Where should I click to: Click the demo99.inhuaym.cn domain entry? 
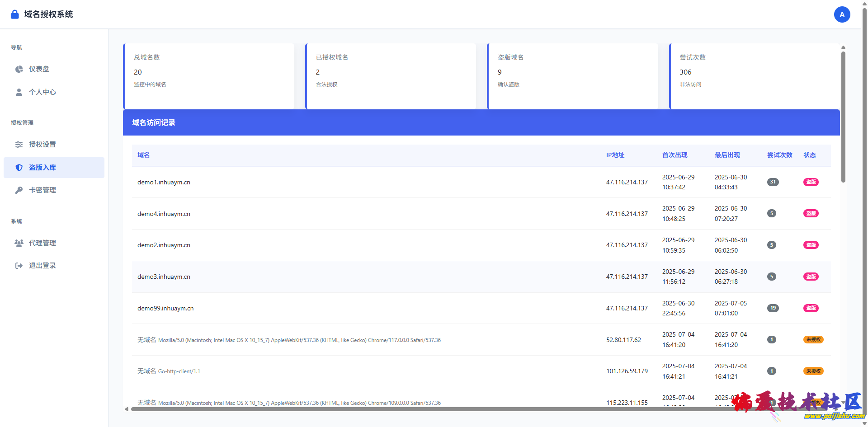(165, 308)
